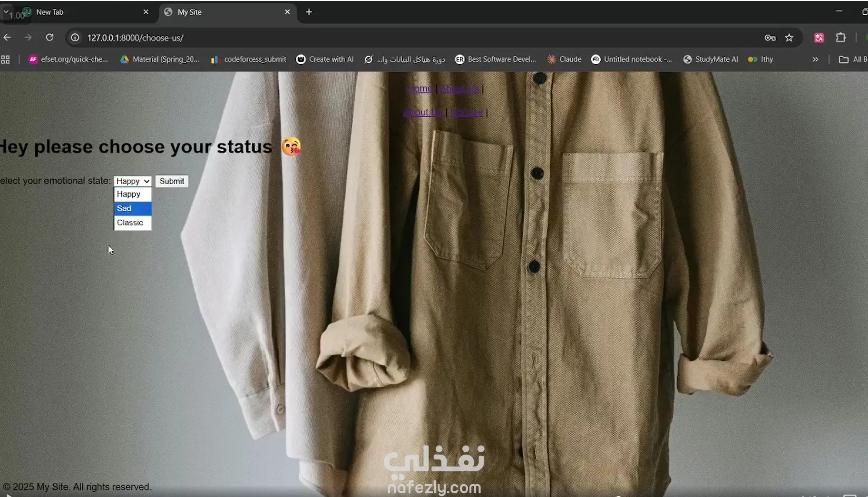Switch to the New Tab tab
Viewport: 868px width, 497px height.
(x=81, y=12)
